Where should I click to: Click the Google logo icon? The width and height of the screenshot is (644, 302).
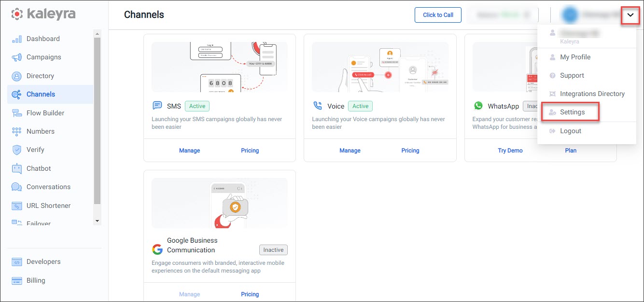pyautogui.click(x=157, y=249)
